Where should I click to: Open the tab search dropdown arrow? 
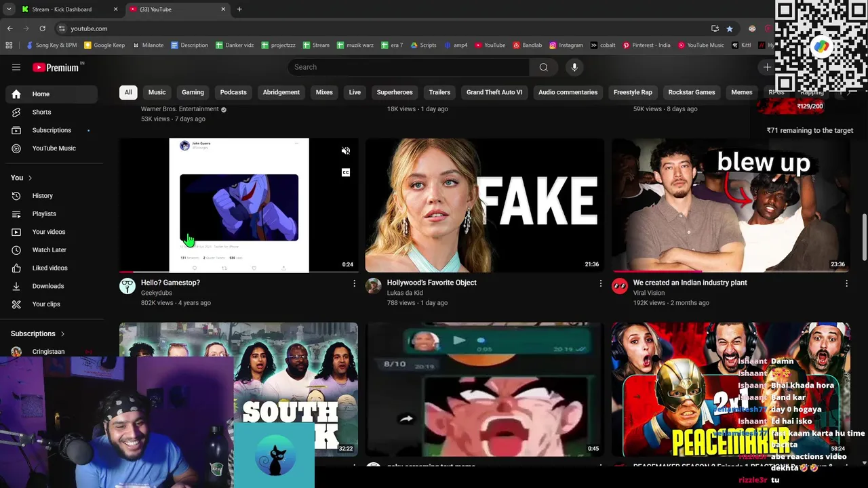[x=9, y=9]
